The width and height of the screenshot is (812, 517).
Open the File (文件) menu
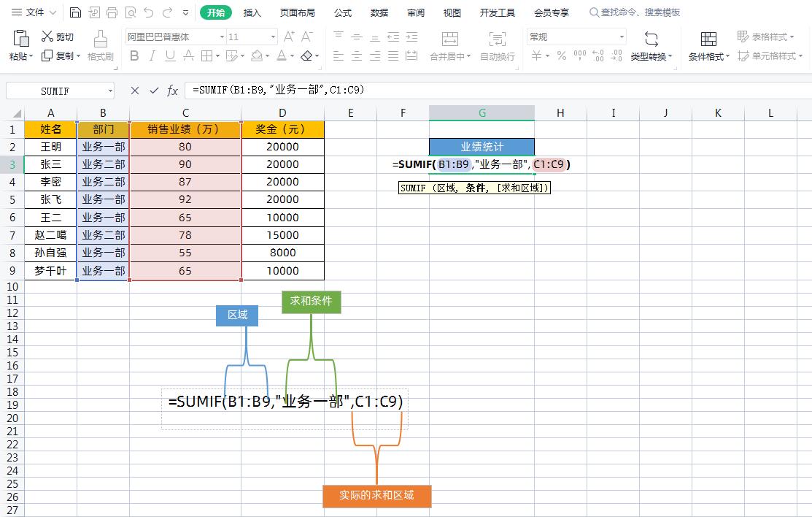click(34, 12)
